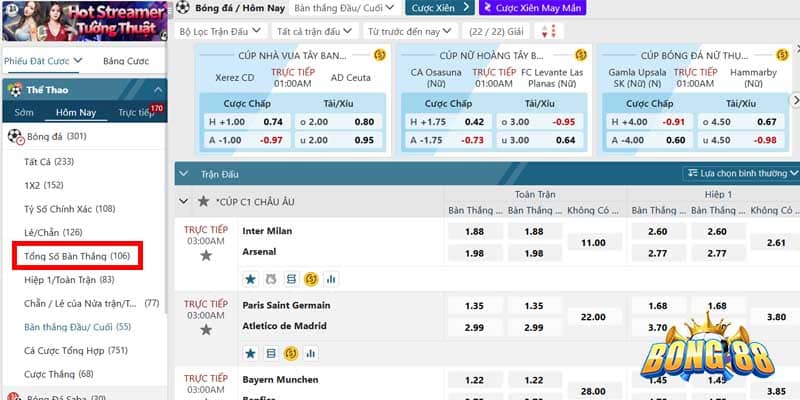Open the lineup icon under Arsenal
The image size is (800, 400).
[x=291, y=279]
